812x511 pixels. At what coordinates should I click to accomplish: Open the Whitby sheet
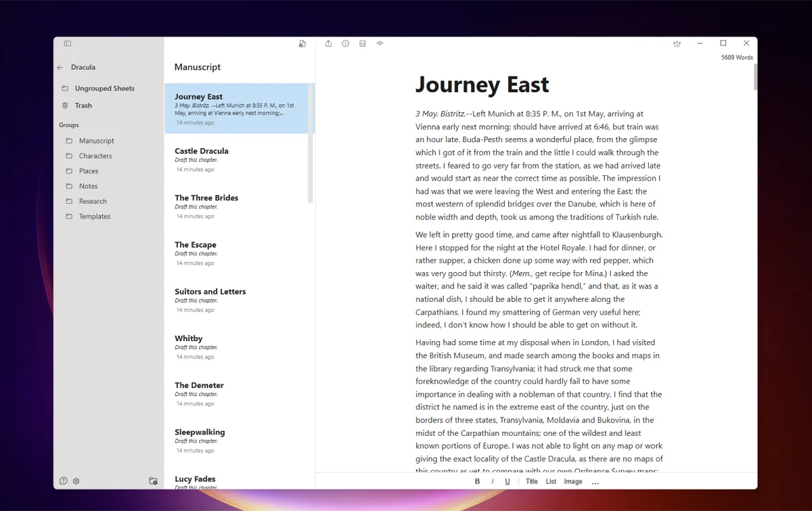(236, 347)
